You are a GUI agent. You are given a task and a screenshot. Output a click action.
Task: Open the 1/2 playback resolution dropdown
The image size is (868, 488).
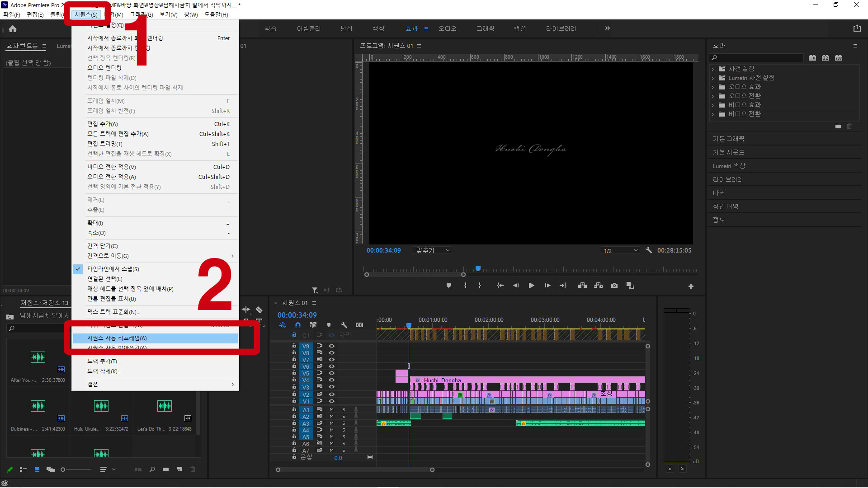(x=621, y=251)
